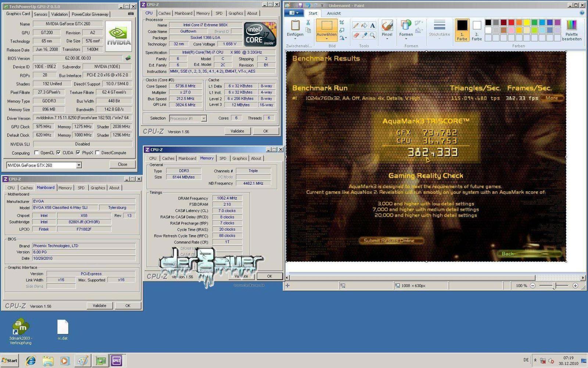Click Validate in the top CPU-Z window
The width and height of the screenshot is (588, 368).
pos(237,131)
